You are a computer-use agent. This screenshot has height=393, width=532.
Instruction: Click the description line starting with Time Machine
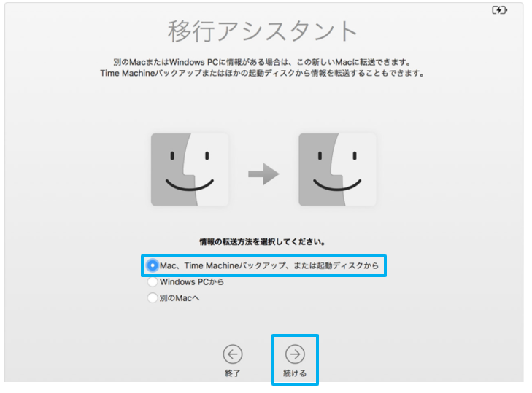click(x=262, y=73)
